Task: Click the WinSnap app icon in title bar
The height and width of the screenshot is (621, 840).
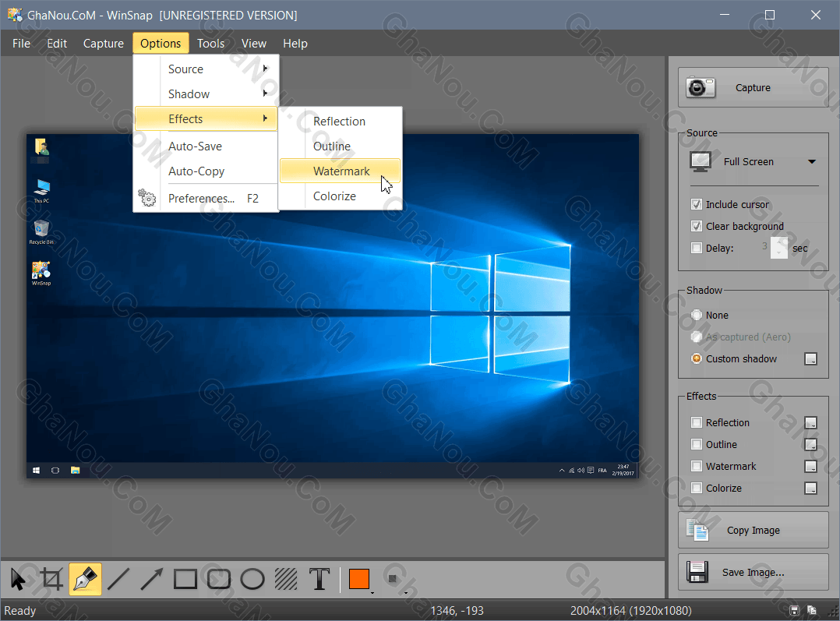Action: click(x=15, y=15)
